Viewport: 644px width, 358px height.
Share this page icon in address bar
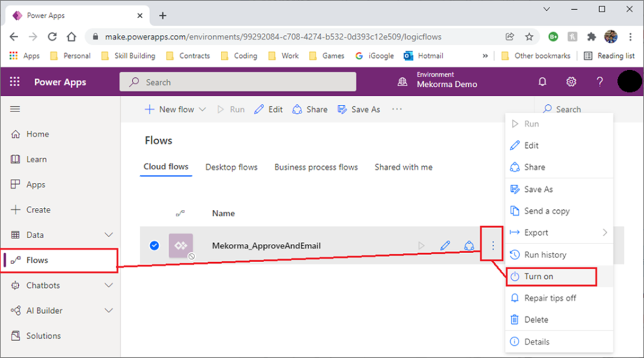(509, 37)
